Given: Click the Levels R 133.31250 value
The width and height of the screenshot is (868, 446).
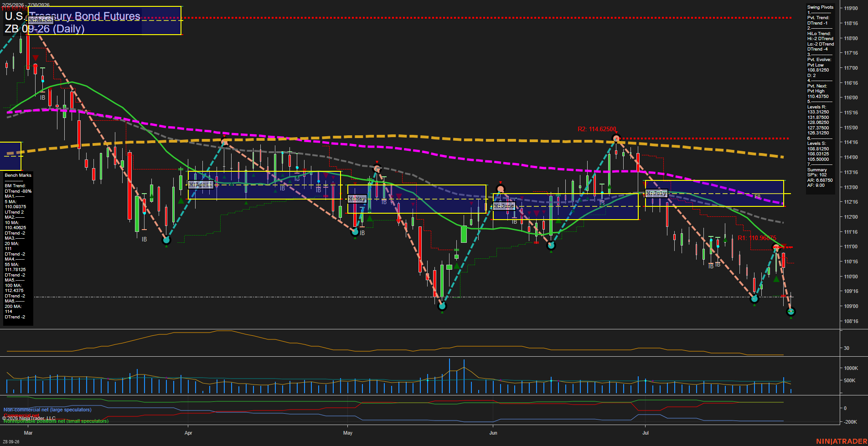Looking at the screenshot, I should (818, 112).
